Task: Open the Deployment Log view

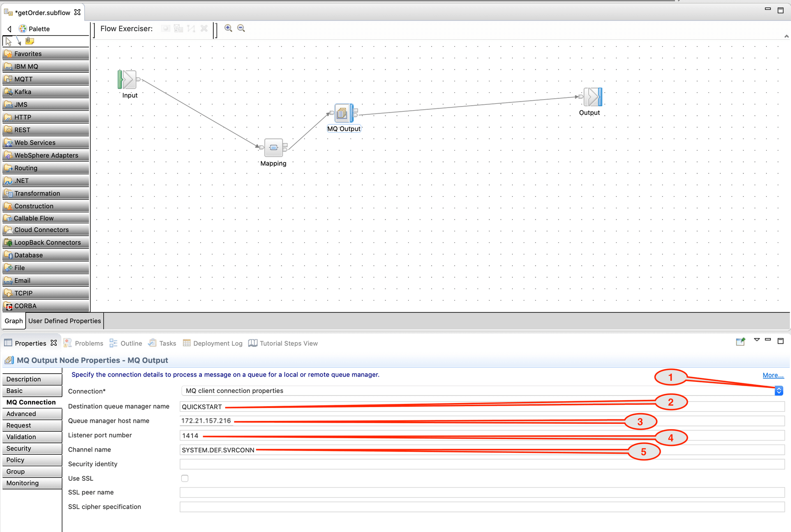Action: [x=217, y=343]
